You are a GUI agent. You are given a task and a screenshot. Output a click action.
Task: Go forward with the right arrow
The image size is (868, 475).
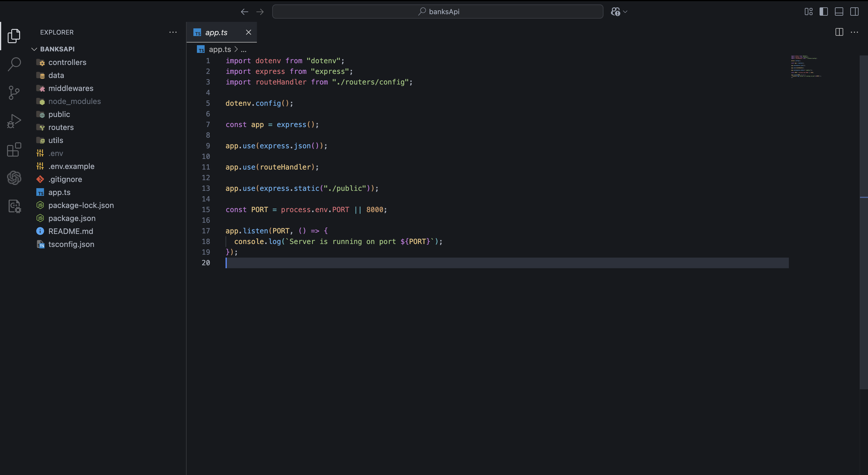click(260, 12)
